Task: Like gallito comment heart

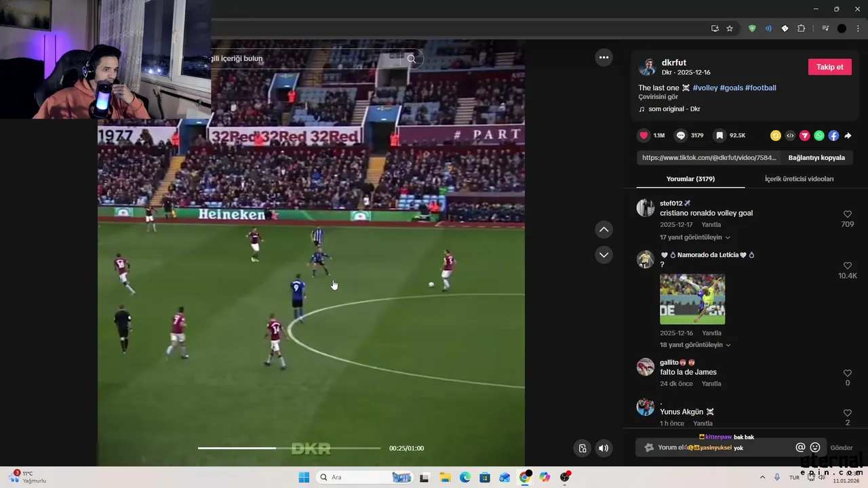Action: point(847,373)
